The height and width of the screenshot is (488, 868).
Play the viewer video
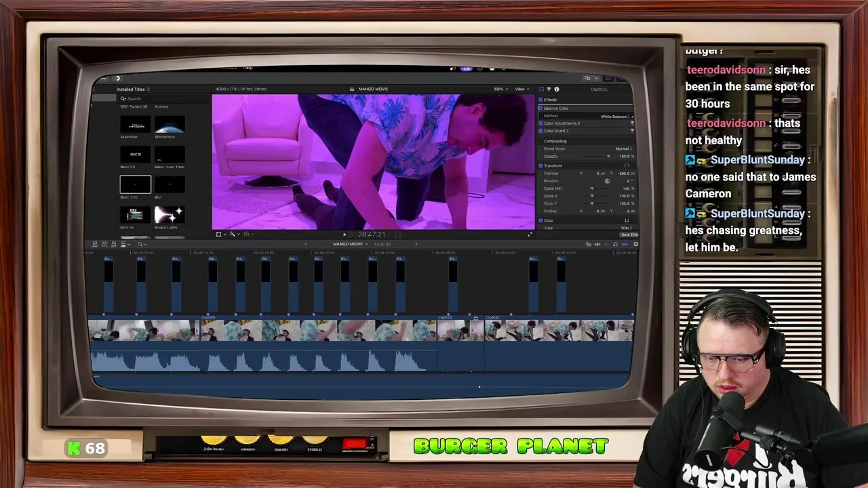click(344, 235)
